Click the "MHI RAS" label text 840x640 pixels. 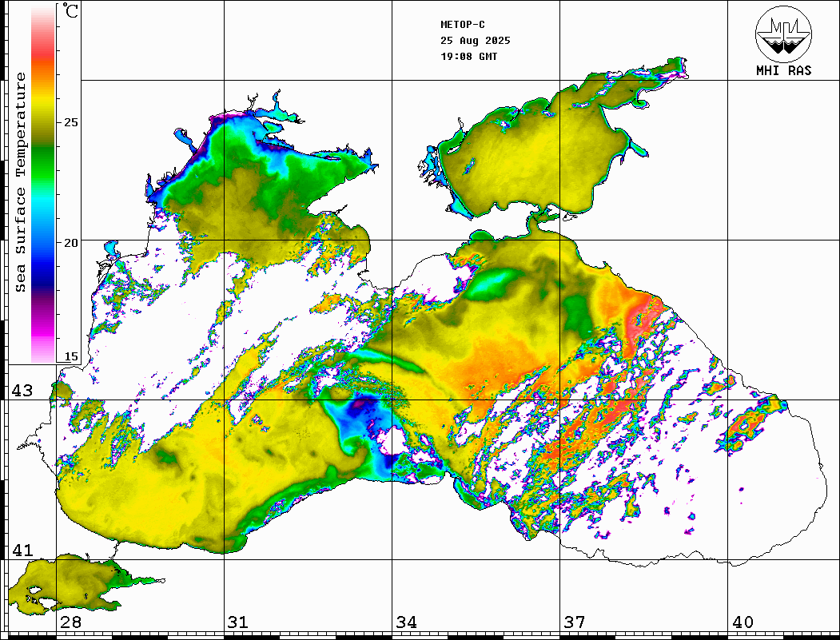(x=784, y=70)
